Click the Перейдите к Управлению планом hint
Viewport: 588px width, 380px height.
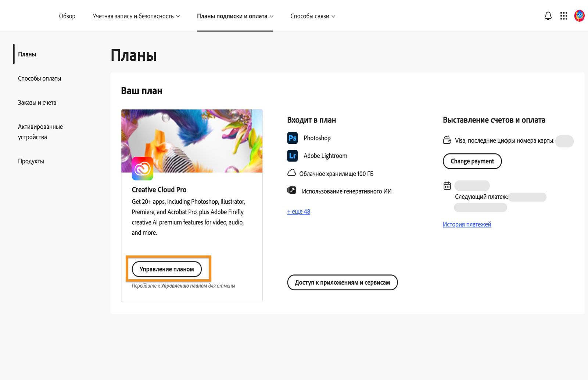click(183, 286)
